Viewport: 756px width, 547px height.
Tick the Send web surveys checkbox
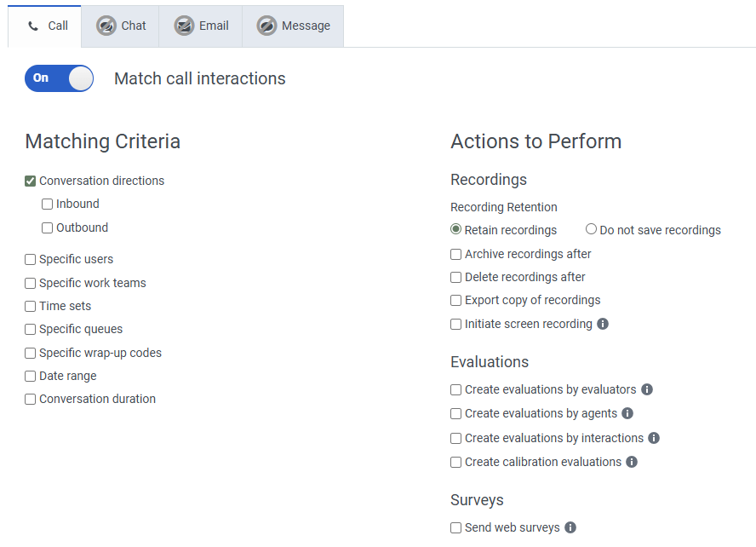coord(456,527)
